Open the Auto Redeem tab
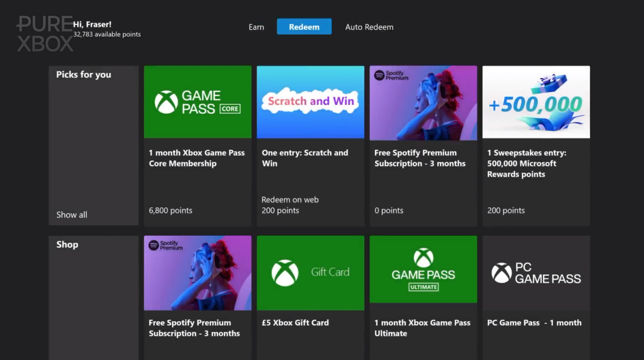This screenshot has height=360, width=644. point(369,27)
